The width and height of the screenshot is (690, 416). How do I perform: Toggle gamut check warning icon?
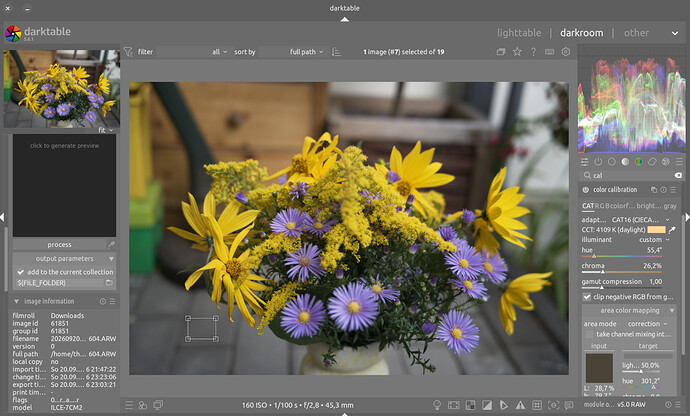[520, 405]
